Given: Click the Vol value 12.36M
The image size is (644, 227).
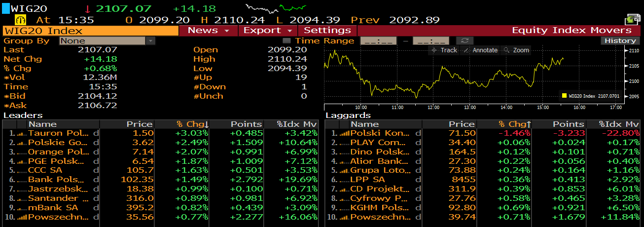Looking at the screenshot, I should [x=100, y=77].
